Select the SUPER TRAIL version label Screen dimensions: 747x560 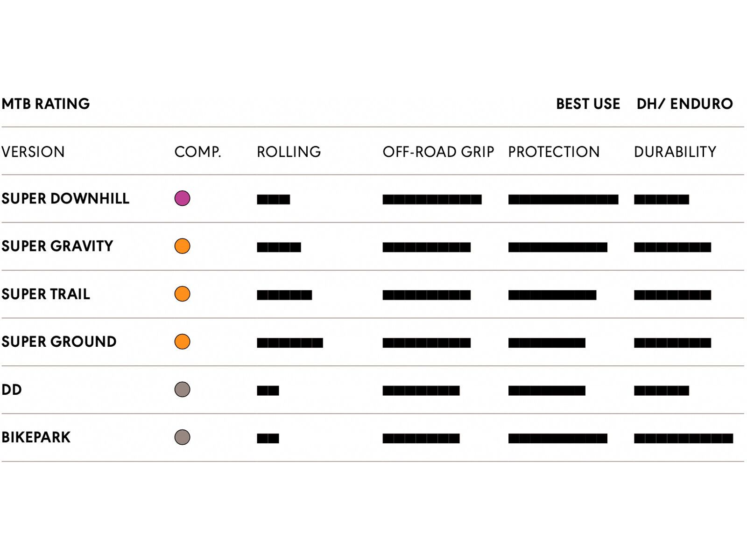(x=46, y=294)
